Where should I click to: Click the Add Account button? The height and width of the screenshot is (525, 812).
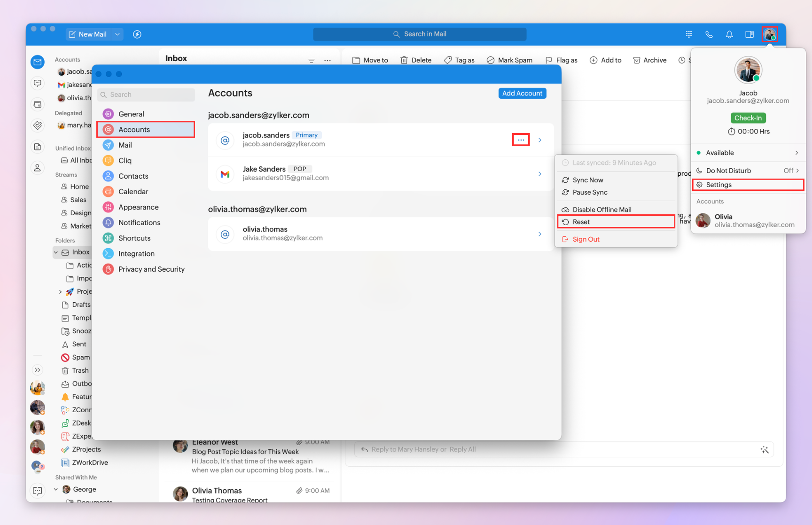click(522, 93)
